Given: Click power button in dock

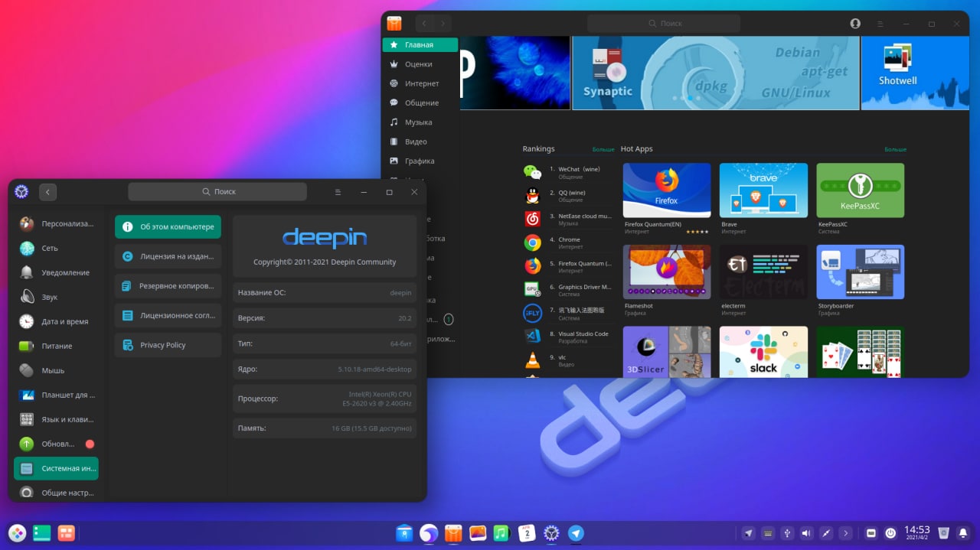Looking at the screenshot, I should [890, 533].
